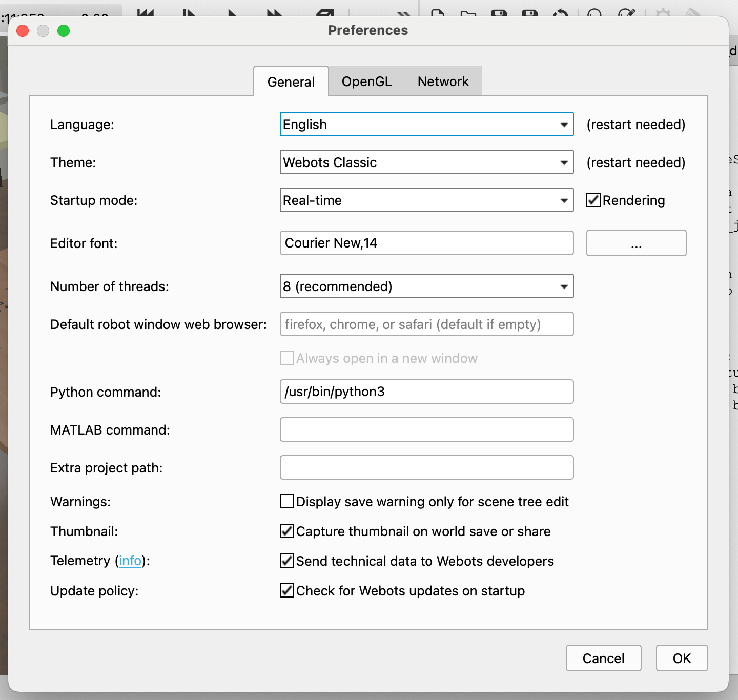The image size is (738, 700).
Task: Uncheck Send technical data to Webots developers
Action: pyautogui.click(x=287, y=561)
